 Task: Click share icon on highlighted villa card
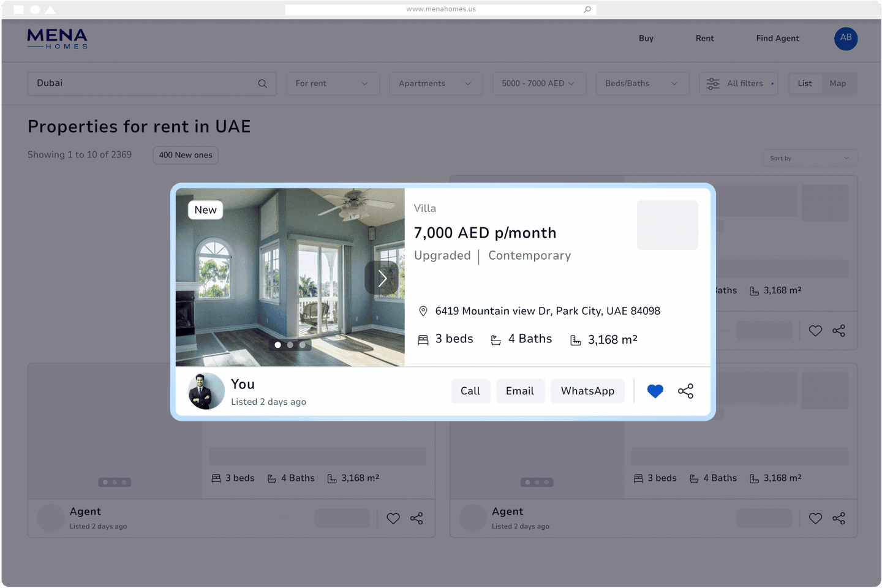(685, 391)
